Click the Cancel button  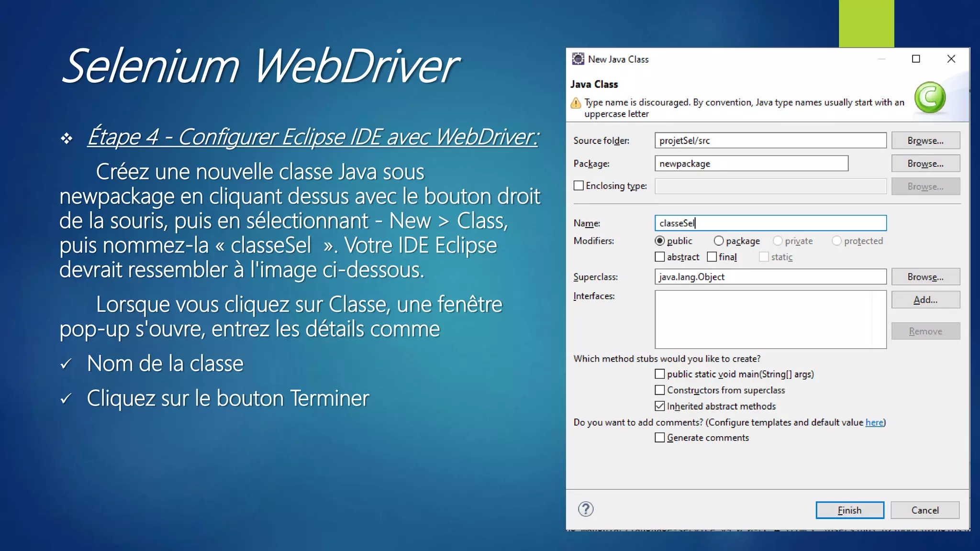click(x=925, y=510)
